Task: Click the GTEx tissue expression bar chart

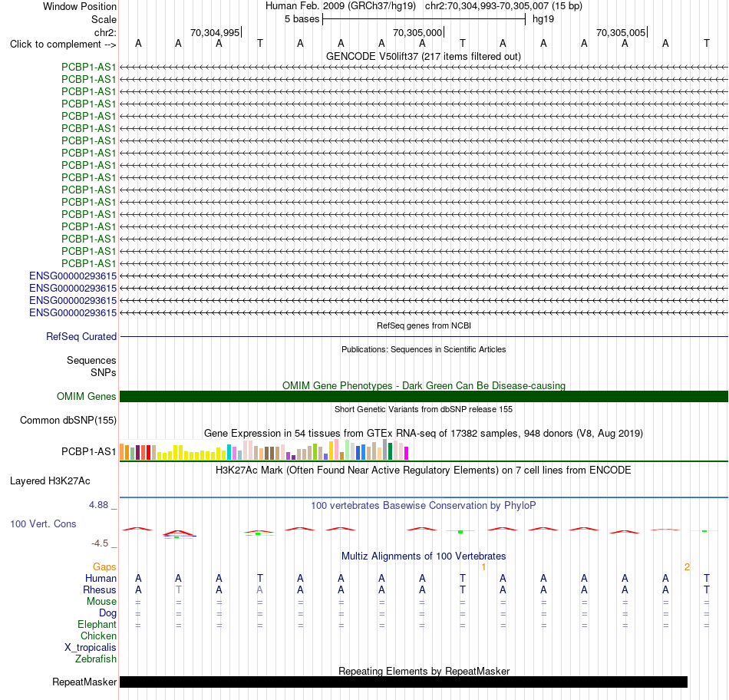Action: click(264, 450)
